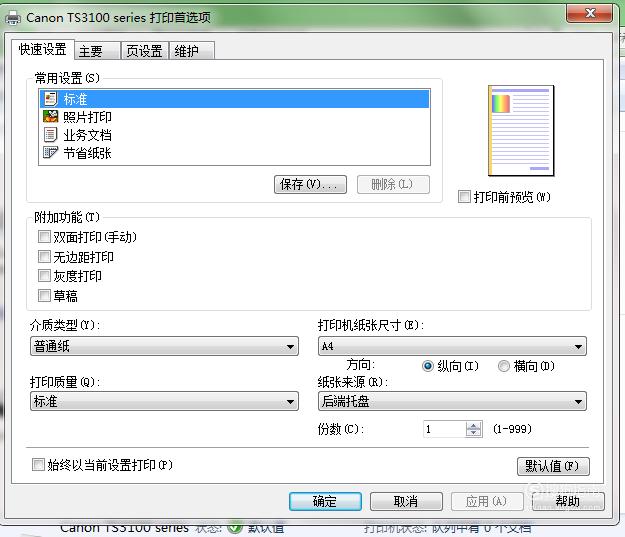Check the 灰度打印 option

click(x=44, y=275)
